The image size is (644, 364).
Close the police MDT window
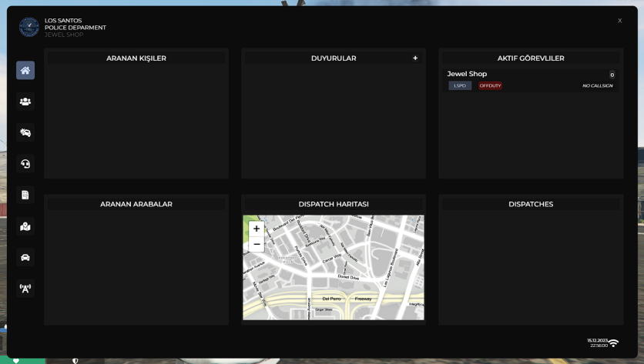tap(620, 21)
